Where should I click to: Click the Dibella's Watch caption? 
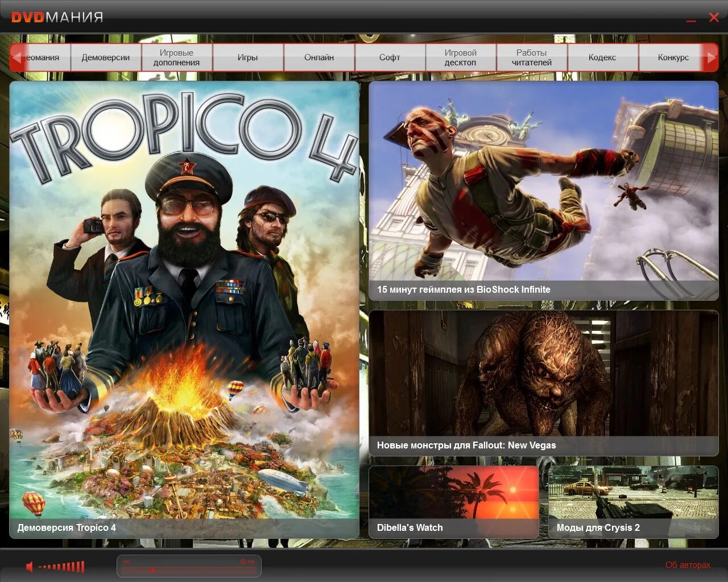pos(409,527)
